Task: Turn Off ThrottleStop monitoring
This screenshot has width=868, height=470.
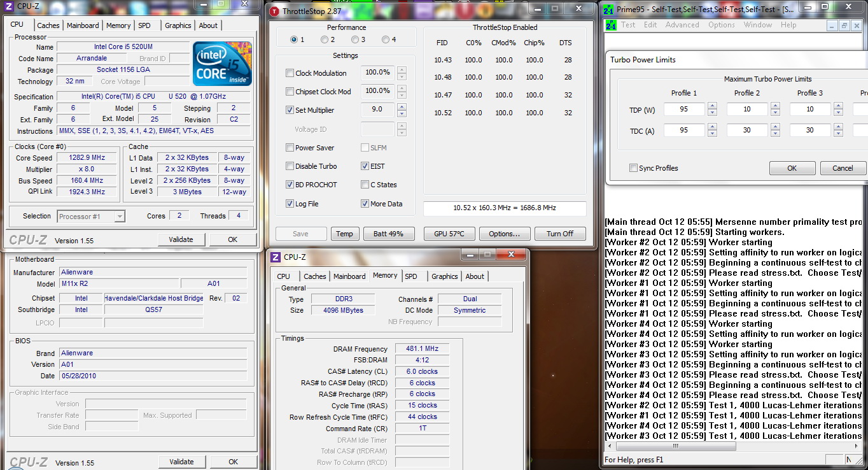Action: 560,234
